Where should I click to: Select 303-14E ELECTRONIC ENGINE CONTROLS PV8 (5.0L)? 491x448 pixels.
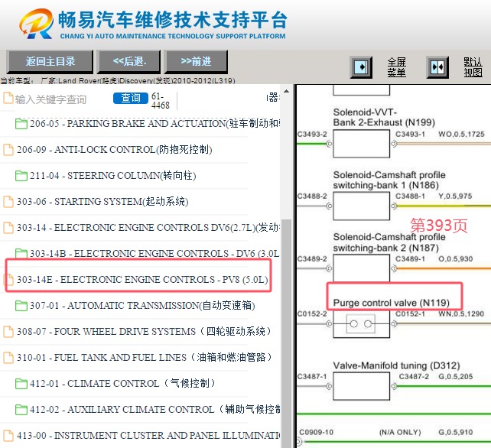[142, 279]
